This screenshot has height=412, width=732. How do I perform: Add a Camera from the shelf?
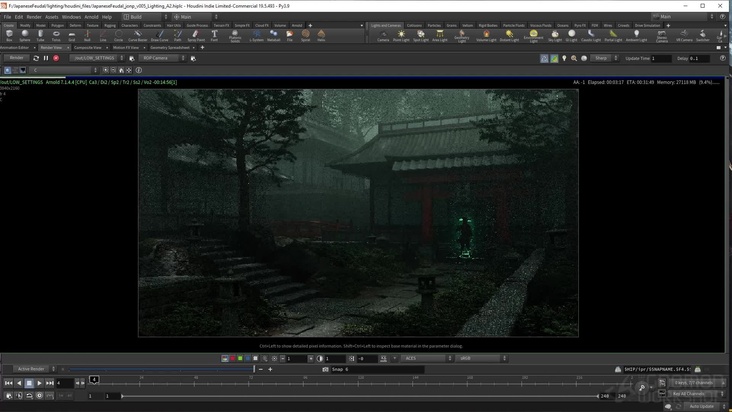[x=383, y=35]
